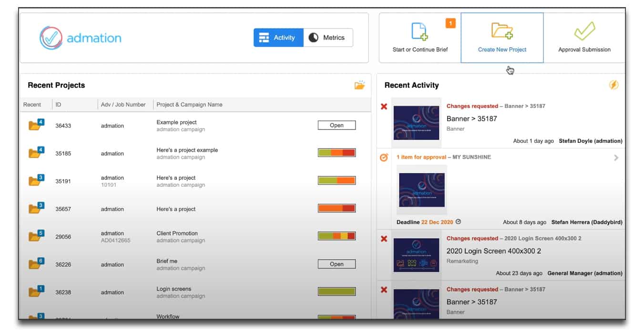Click progress bar for project 35185
Image resolution: width=644 pixels, height=331 pixels.
pyautogui.click(x=337, y=153)
